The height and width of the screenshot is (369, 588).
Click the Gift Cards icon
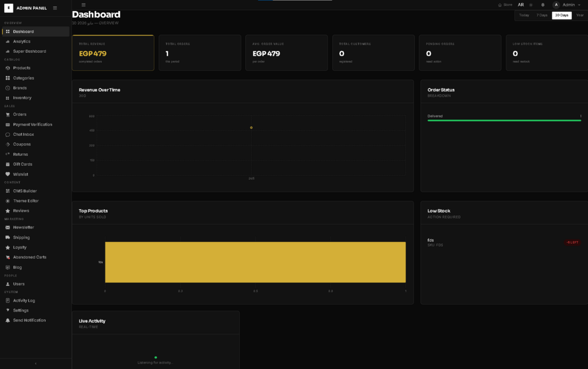point(8,165)
